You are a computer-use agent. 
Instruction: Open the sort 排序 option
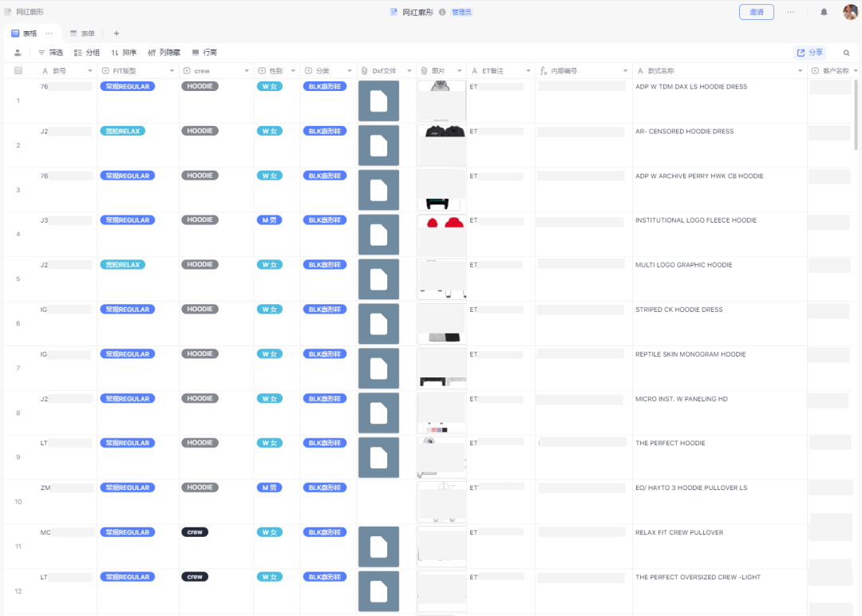pos(124,53)
